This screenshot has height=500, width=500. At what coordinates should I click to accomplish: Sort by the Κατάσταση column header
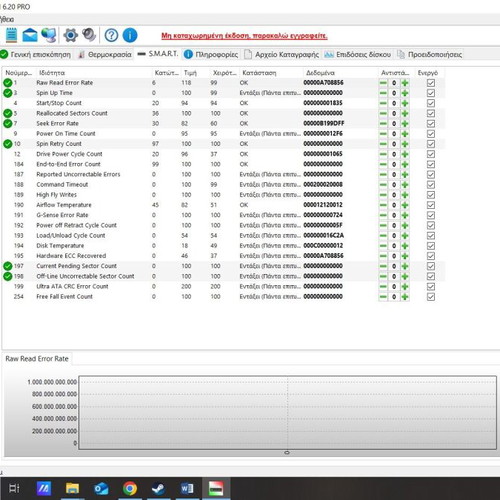pos(271,73)
